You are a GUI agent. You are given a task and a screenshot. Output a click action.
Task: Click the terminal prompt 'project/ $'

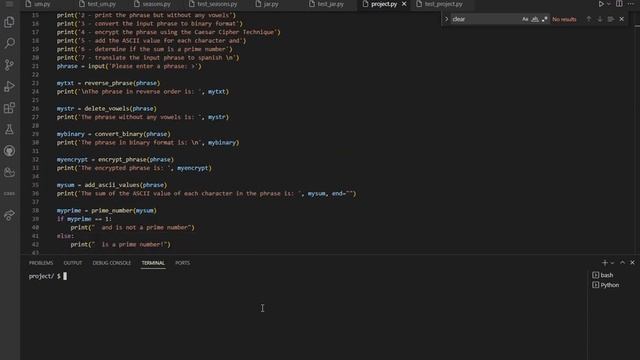coord(44,276)
